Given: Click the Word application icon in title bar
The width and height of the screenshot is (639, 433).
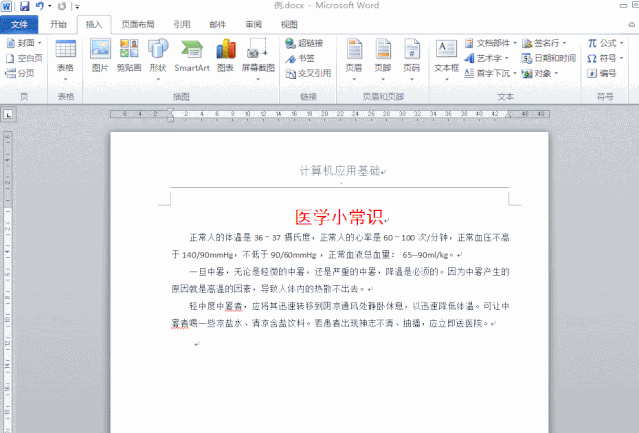Looking at the screenshot, I should 7,6.
